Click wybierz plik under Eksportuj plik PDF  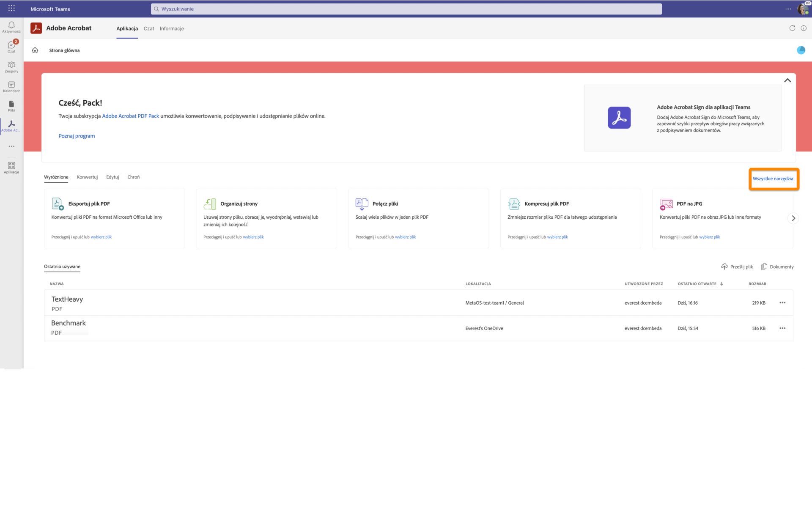click(x=101, y=237)
